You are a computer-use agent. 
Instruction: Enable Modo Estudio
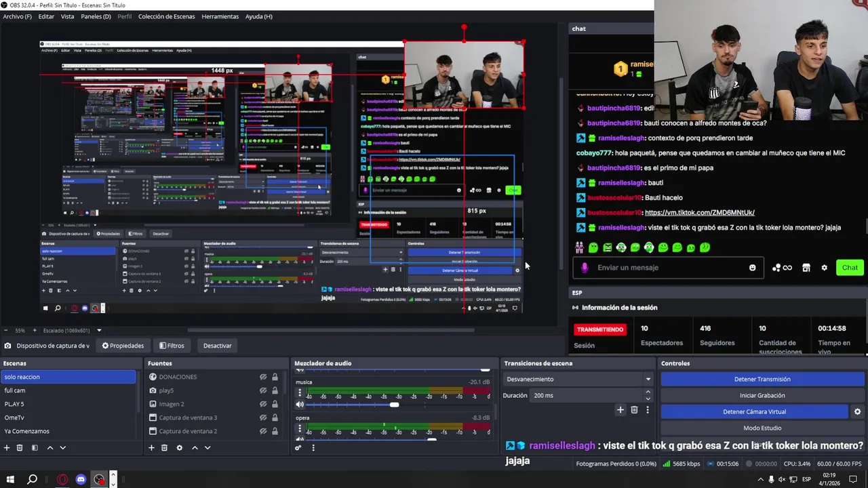[762, 428]
